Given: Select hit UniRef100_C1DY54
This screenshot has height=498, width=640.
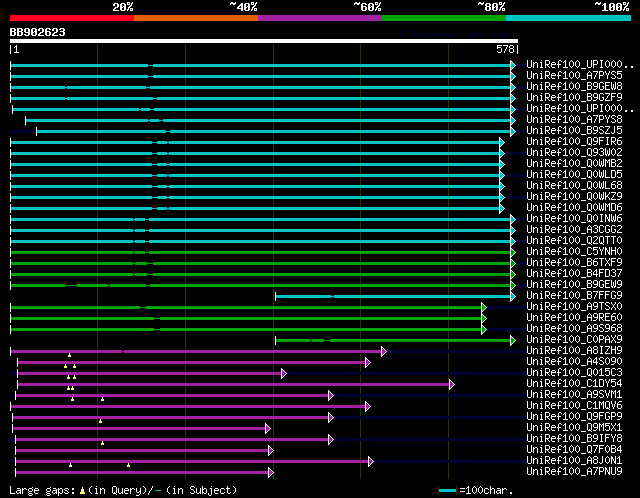Looking at the screenshot, I should 574,384.
